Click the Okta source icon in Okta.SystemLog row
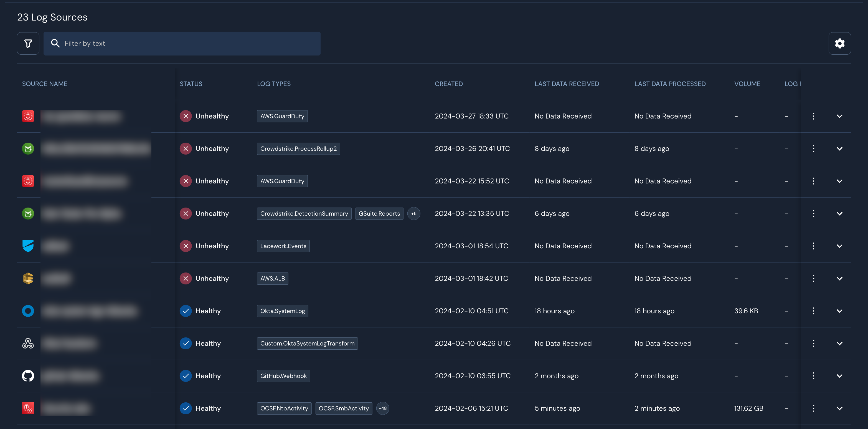The image size is (868, 429). (28, 311)
